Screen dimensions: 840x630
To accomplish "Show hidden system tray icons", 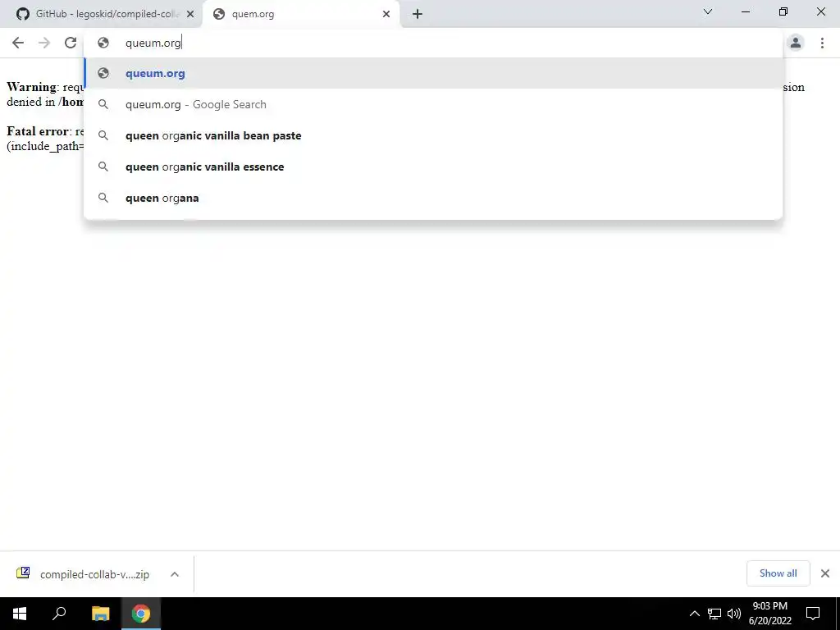I will click(694, 614).
